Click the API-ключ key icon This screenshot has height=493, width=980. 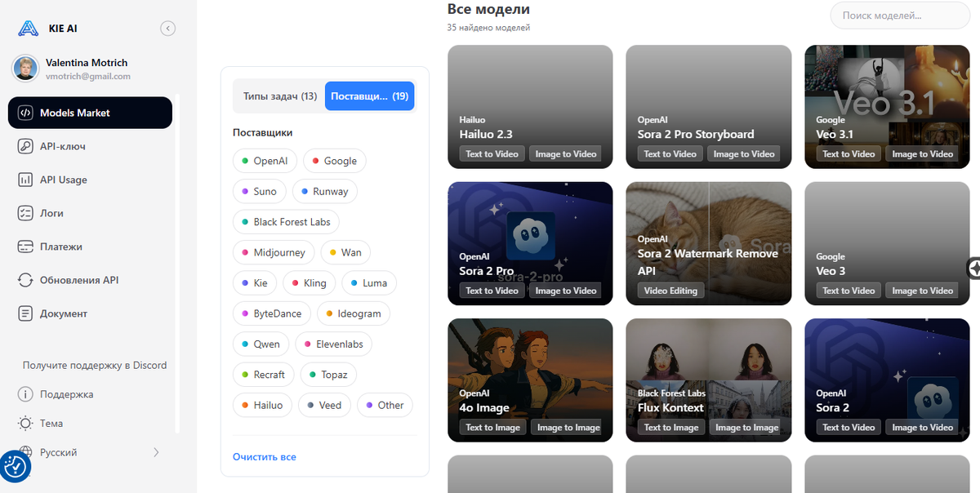(25, 146)
